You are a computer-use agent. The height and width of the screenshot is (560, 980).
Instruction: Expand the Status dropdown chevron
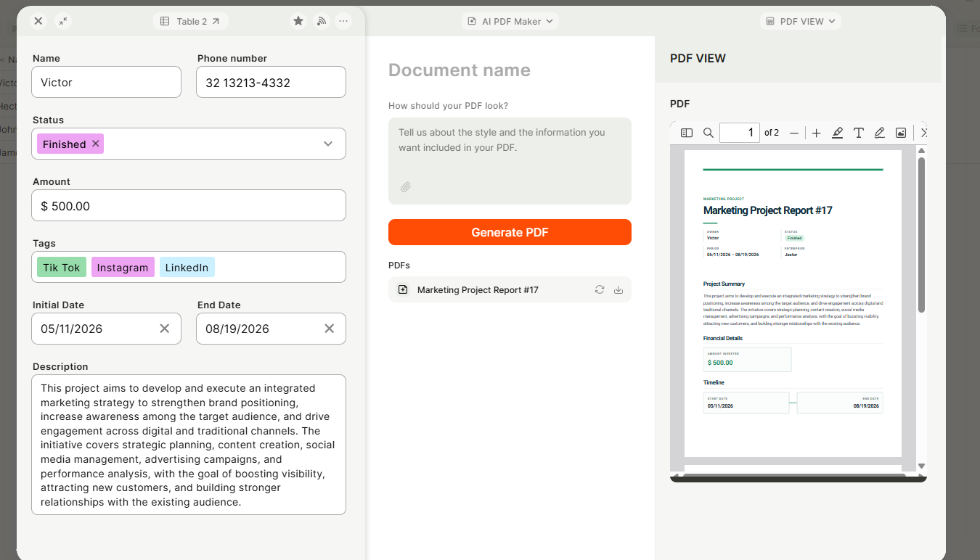tap(328, 144)
